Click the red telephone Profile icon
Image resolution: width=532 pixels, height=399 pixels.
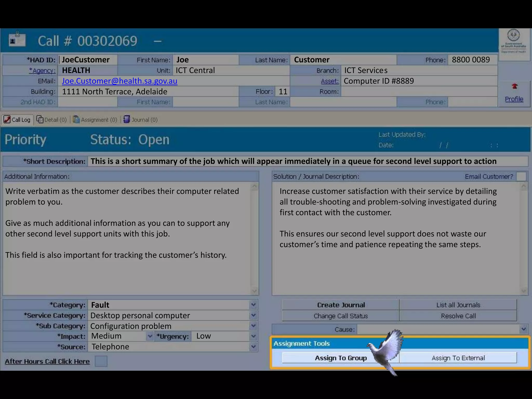click(x=515, y=86)
